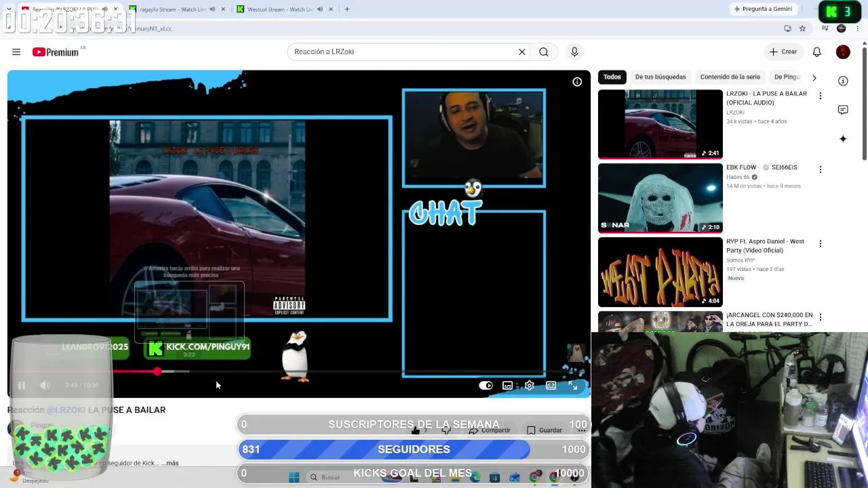Open the EBK FLOW video thumbnail
The width and height of the screenshot is (868, 488).
click(660, 198)
